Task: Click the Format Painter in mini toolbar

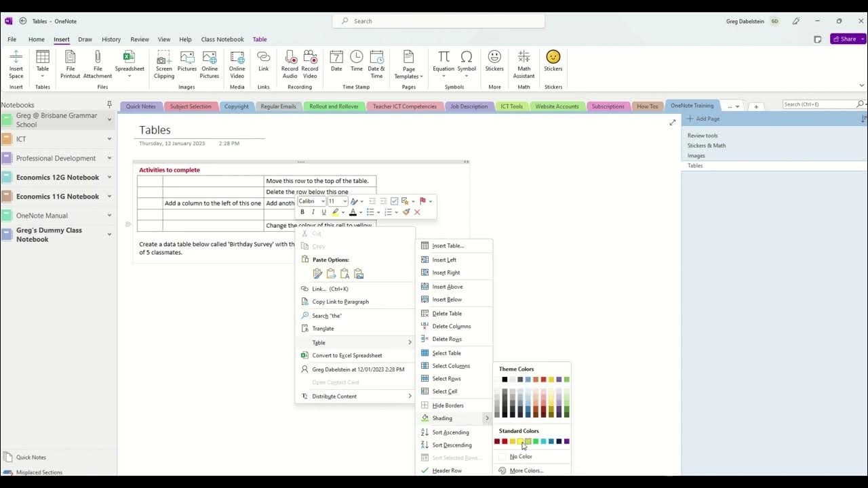Action: pos(406,212)
